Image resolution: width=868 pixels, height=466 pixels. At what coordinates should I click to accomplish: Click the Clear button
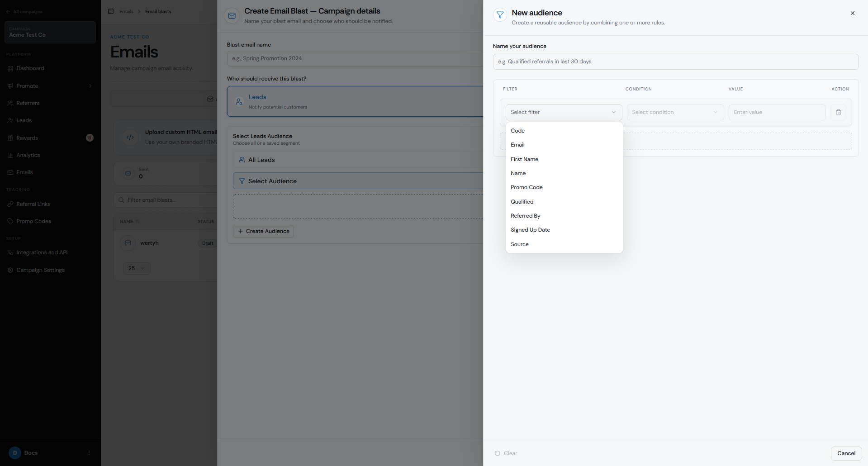[x=506, y=453]
